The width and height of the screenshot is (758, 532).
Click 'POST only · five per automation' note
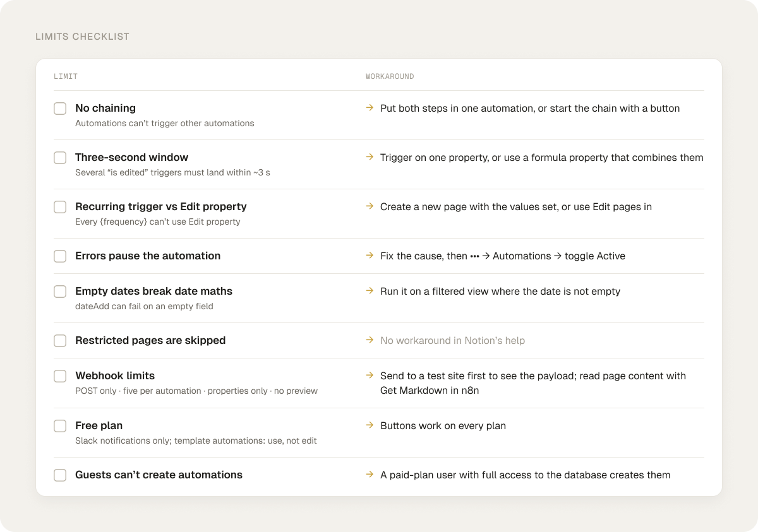(196, 391)
